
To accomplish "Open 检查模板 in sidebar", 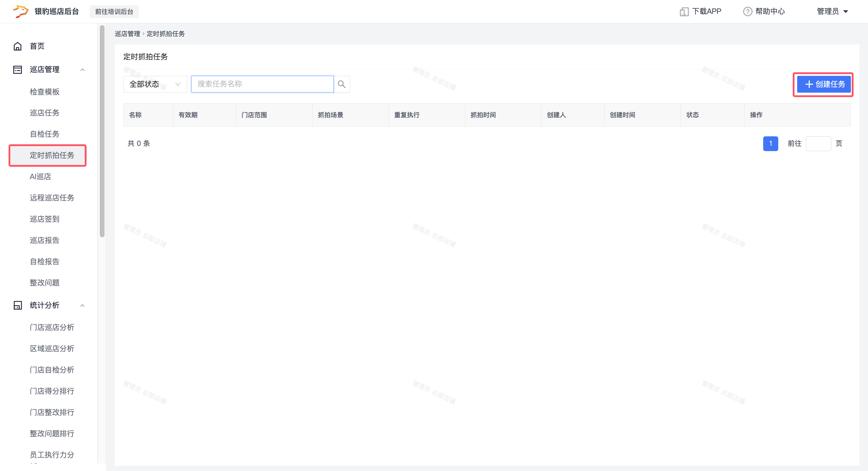I will [x=45, y=92].
